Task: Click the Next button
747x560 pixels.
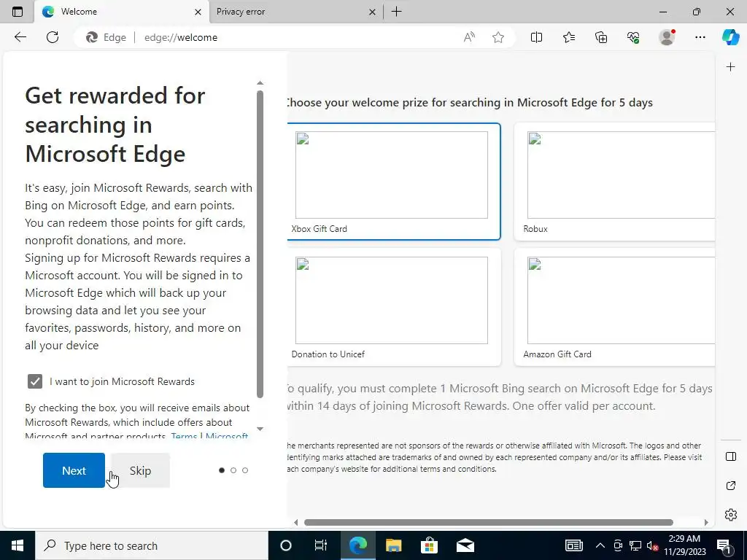Action: 74,470
